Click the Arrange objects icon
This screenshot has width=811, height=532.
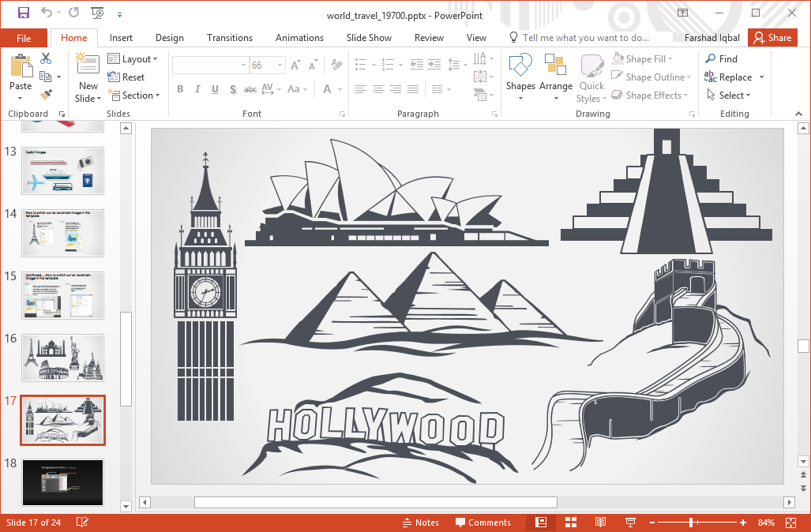coord(556,78)
